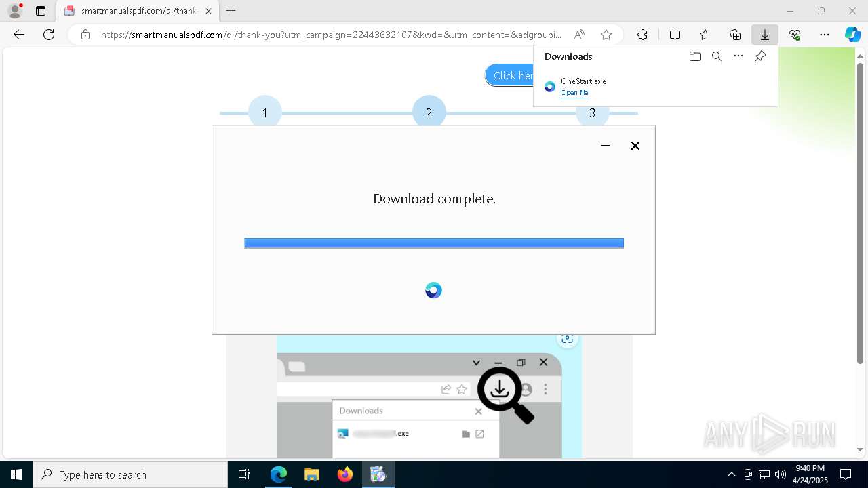
Task: Open clock showing 9:40 PM
Action: point(810,474)
